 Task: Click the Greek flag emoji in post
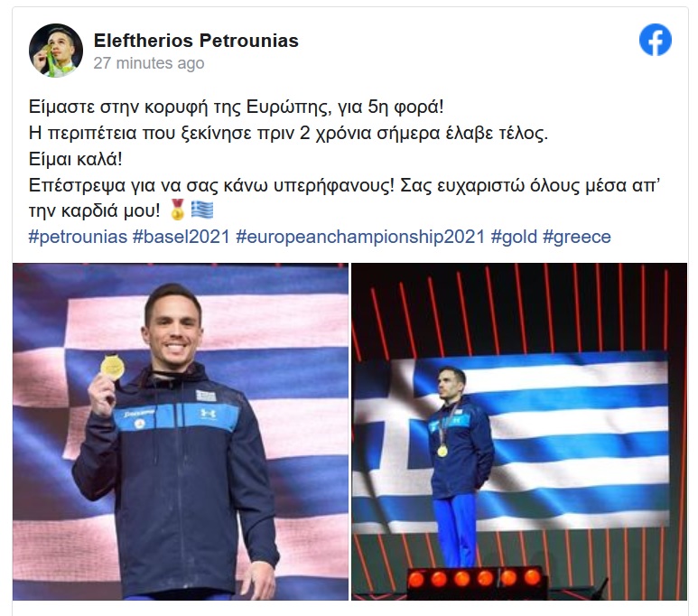tap(202, 210)
